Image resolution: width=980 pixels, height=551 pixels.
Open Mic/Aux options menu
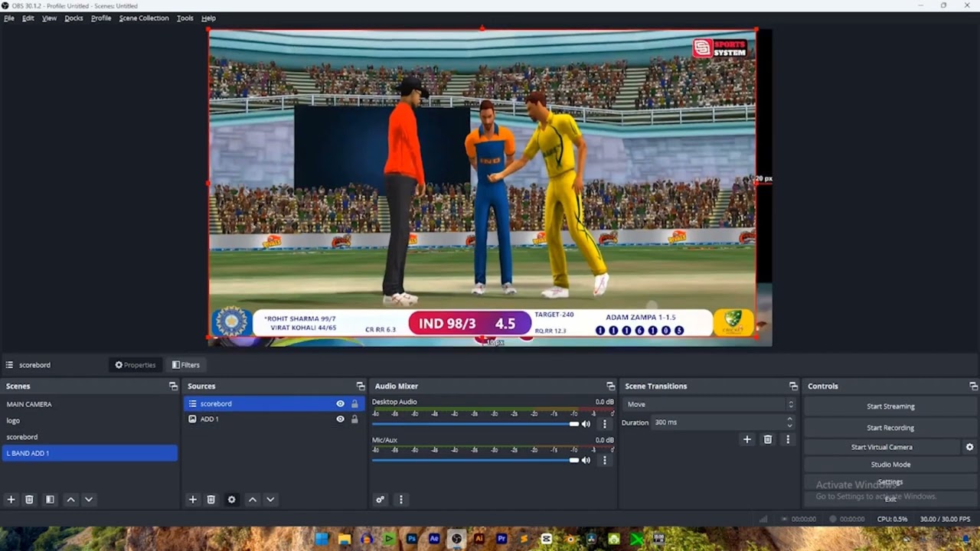point(605,460)
